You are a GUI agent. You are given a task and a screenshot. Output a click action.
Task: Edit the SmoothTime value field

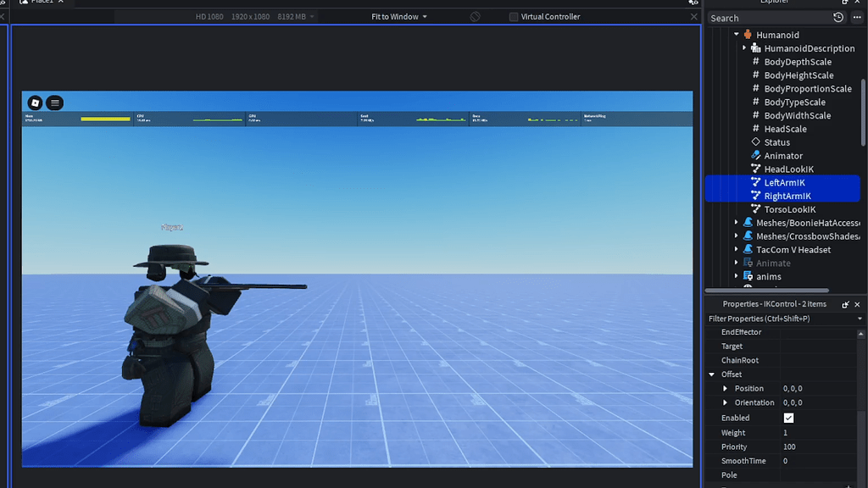click(x=818, y=461)
